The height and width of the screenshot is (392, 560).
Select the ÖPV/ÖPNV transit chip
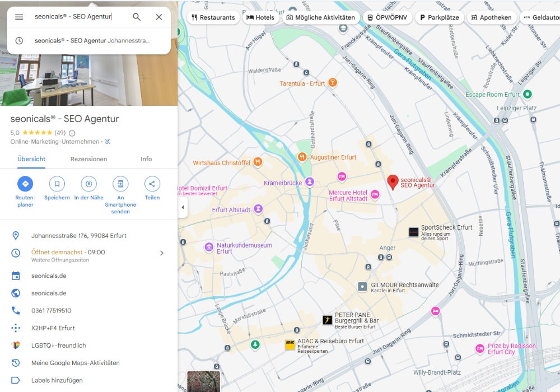(388, 17)
